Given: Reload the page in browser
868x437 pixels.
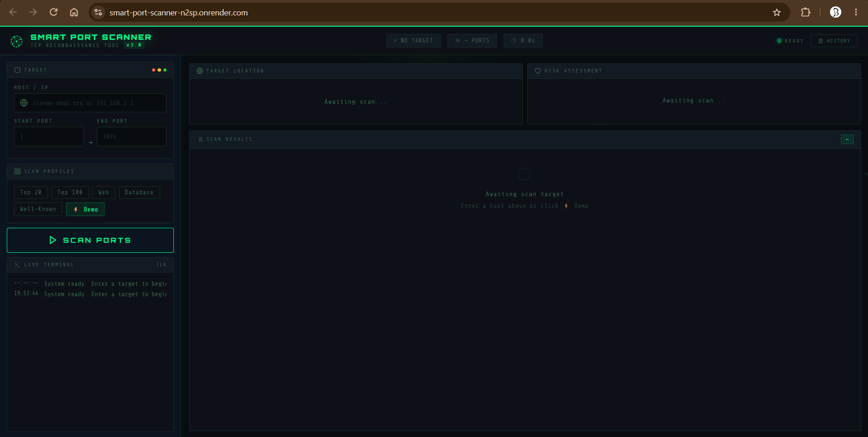Looking at the screenshot, I should pos(53,12).
